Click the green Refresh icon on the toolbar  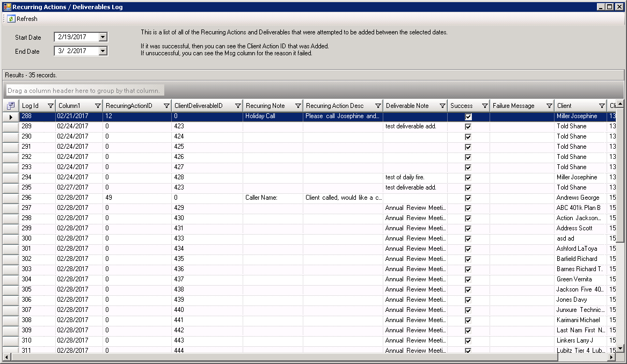[10, 19]
